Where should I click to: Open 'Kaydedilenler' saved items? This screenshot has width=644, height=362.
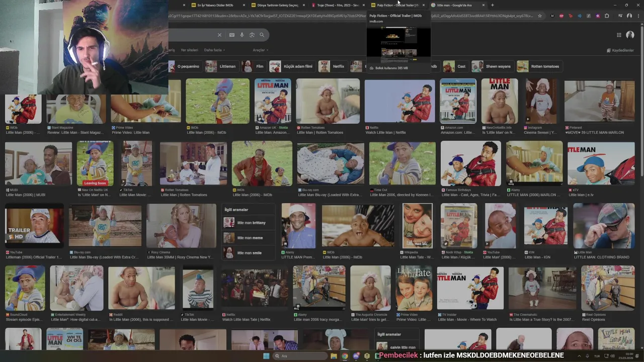point(620,50)
